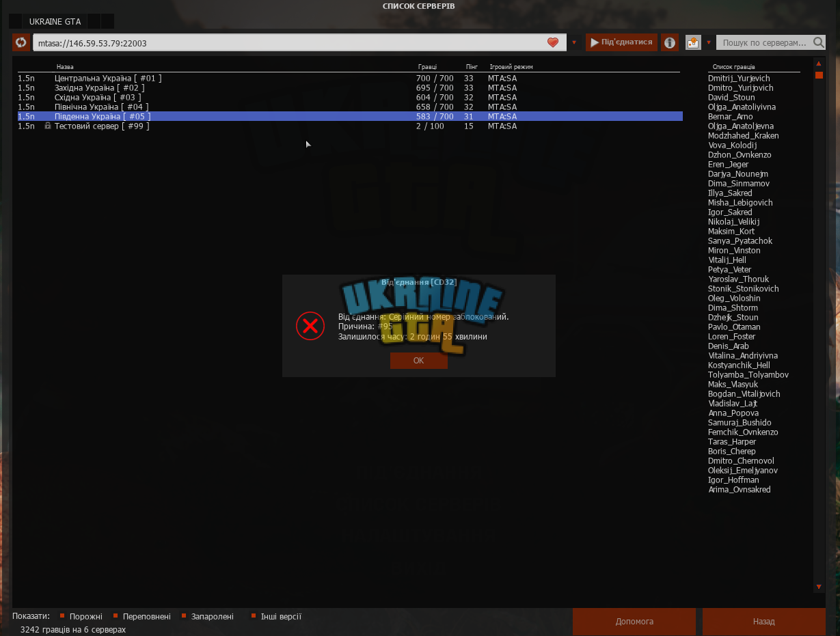The height and width of the screenshot is (636, 840).
Task: Select player Sanya_Pyatachok
Action: point(740,241)
